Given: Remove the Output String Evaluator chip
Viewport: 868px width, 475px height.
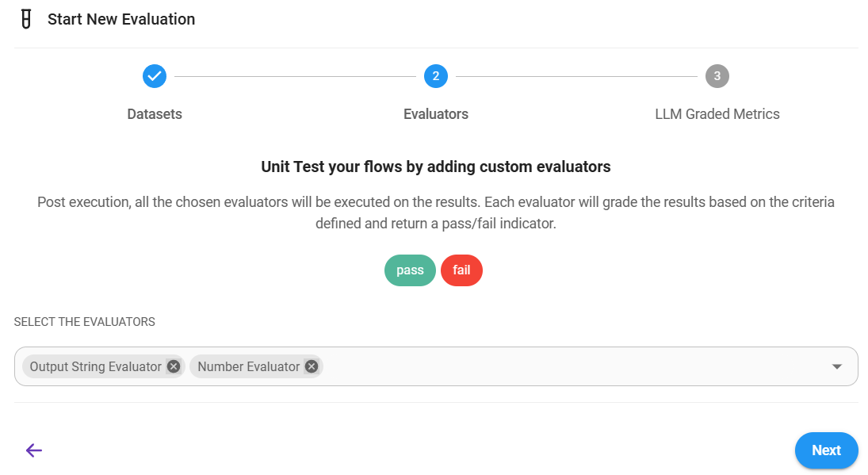Looking at the screenshot, I should pyautogui.click(x=174, y=366).
